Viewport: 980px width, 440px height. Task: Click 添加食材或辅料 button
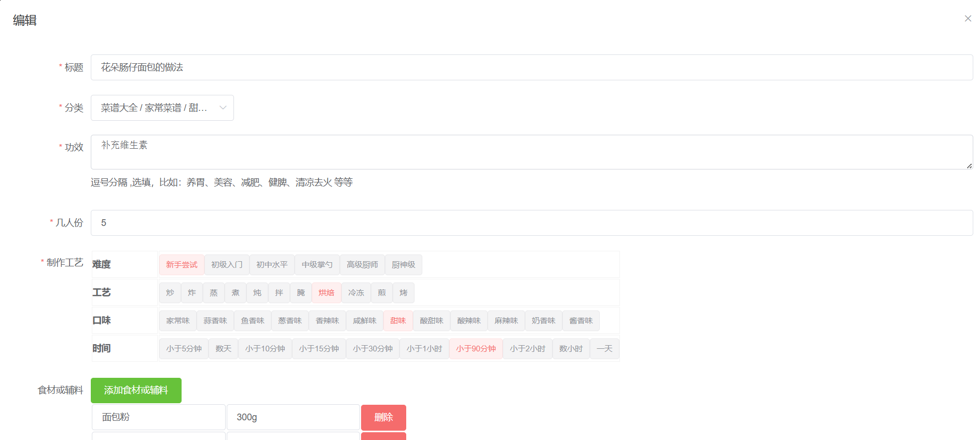136,390
